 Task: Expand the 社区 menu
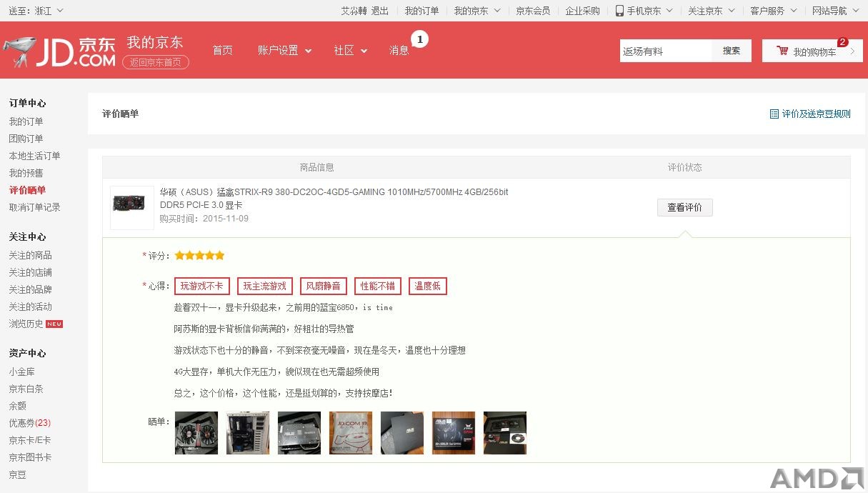pyautogui.click(x=350, y=51)
